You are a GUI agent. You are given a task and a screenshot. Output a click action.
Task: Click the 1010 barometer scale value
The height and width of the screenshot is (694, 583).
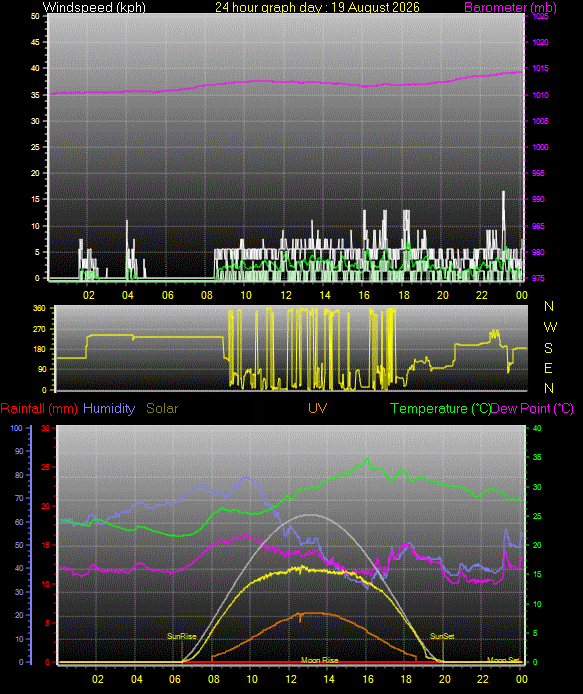pyautogui.click(x=540, y=95)
